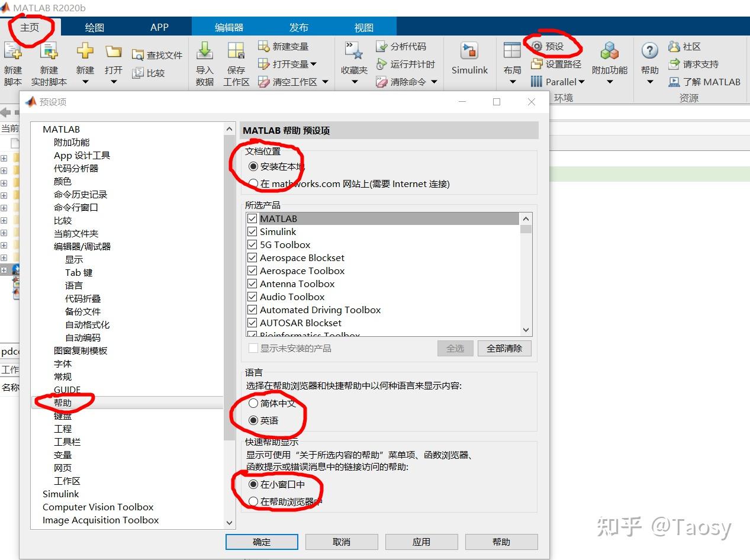
Task: Open the 新建 yellow plus icon
Action: click(x=85, y=51)
